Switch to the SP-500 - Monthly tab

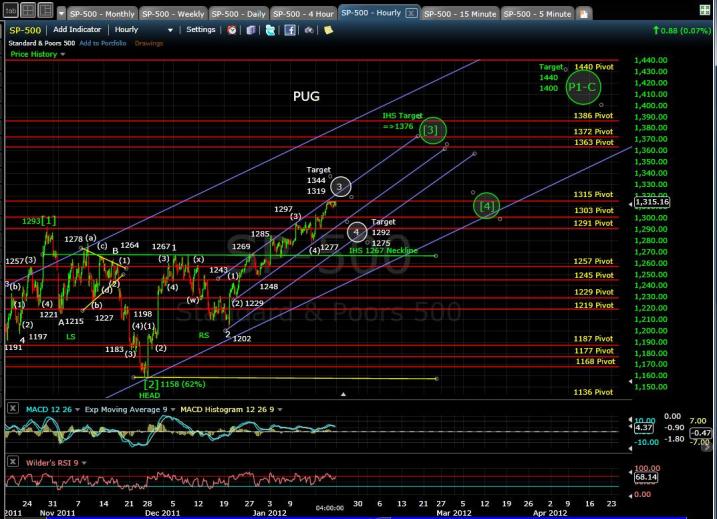click(x=102, y=14)
